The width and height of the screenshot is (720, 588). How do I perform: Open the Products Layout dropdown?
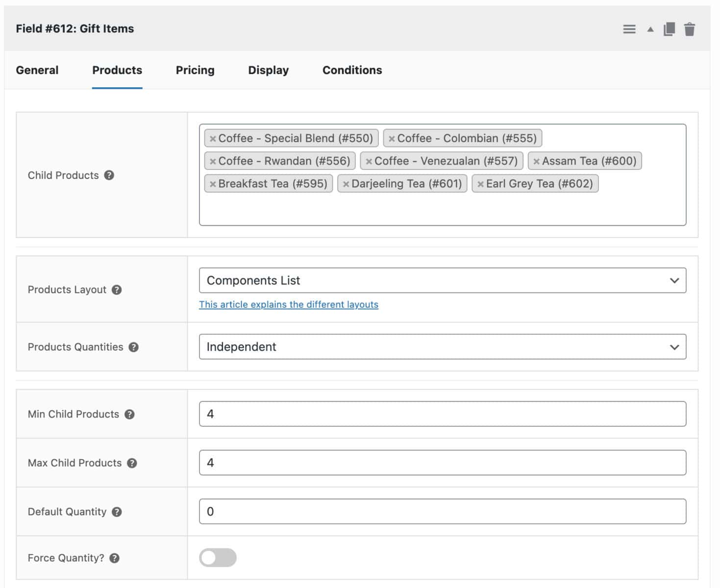click(x=442, y=280)
